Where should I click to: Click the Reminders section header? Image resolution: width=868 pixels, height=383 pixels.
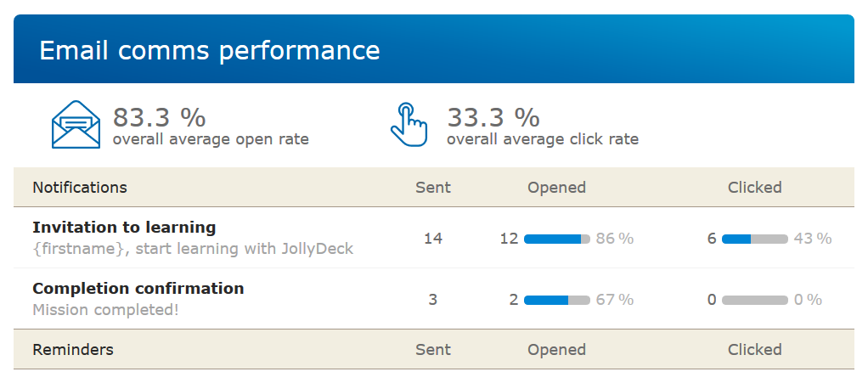click(x=73, y=350)
